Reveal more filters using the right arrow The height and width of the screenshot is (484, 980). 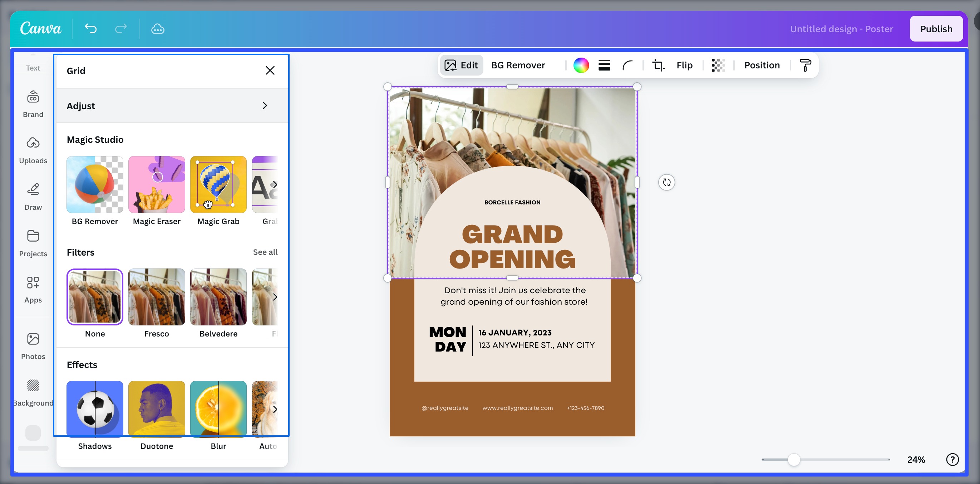[275, 297]
